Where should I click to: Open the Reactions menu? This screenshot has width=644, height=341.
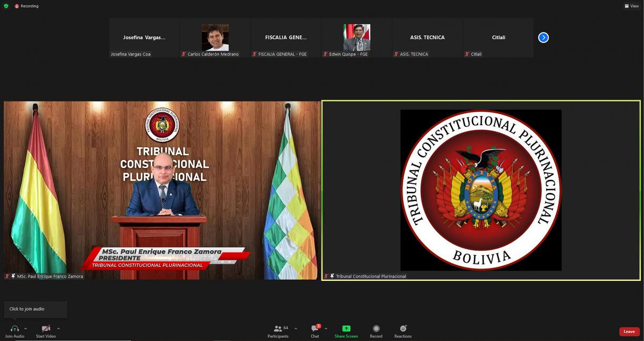403,329
